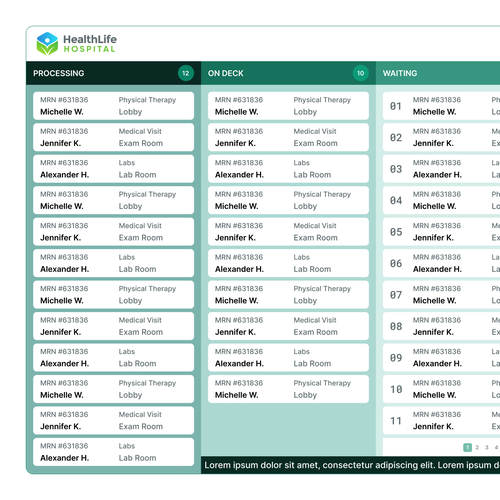This screenshot has height=500, width=500.
Task: Open waiting card 08 for Jennifer K.
Action: pos(441,326)
